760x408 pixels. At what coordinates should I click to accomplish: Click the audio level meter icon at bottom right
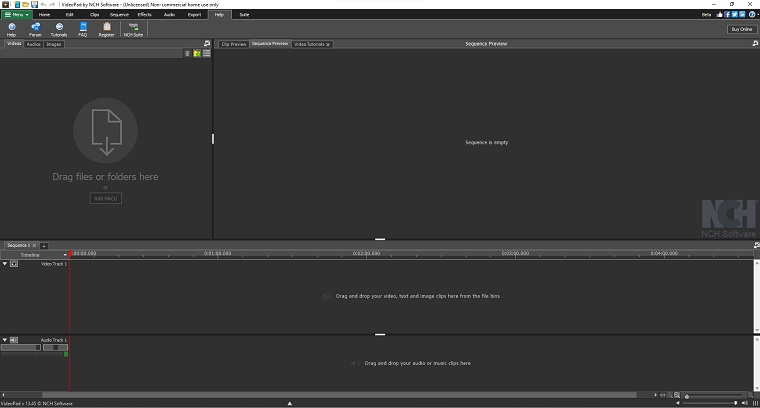[755, 403]
